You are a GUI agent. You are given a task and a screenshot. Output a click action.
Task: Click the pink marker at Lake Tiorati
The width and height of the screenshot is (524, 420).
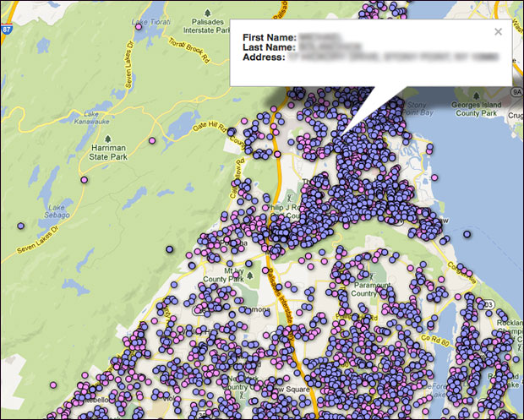139,27
